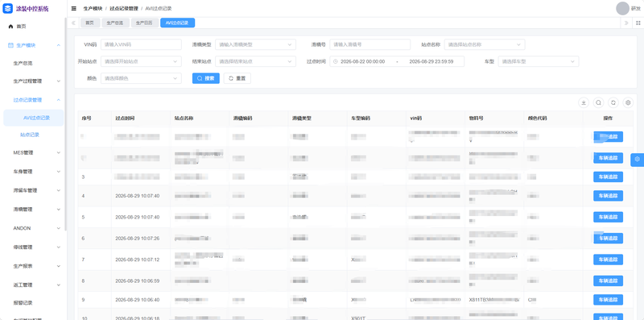Click the 生产模块 calendar icon in sidebar

pos(10,45)
